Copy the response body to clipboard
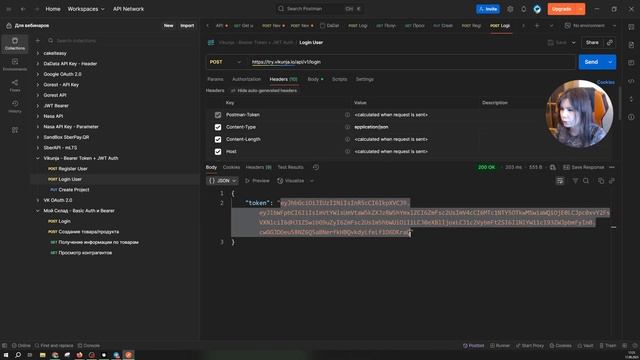 click(x=601, y=181)
